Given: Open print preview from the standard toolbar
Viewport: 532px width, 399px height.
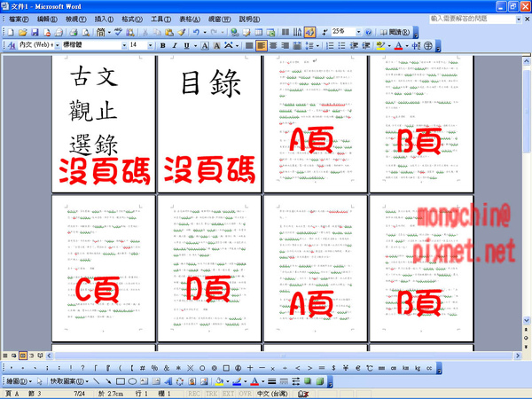Looking at the screenshot, I should coord(85,32).
